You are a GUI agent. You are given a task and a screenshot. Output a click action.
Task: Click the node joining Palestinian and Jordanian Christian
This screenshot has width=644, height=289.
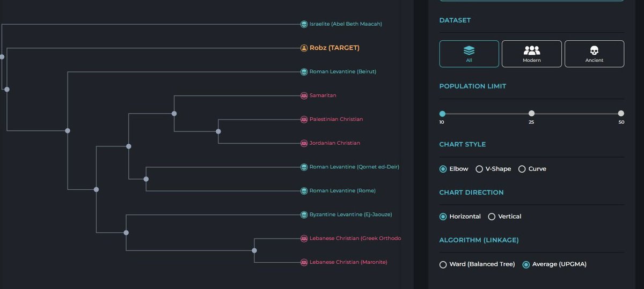(218, 131)
